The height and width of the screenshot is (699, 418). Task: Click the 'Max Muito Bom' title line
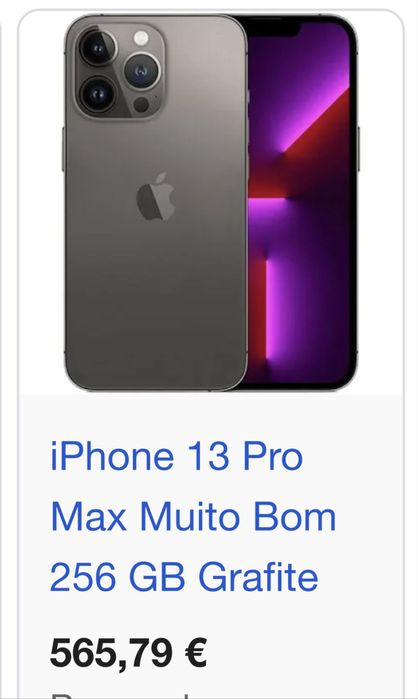point(193,516)
